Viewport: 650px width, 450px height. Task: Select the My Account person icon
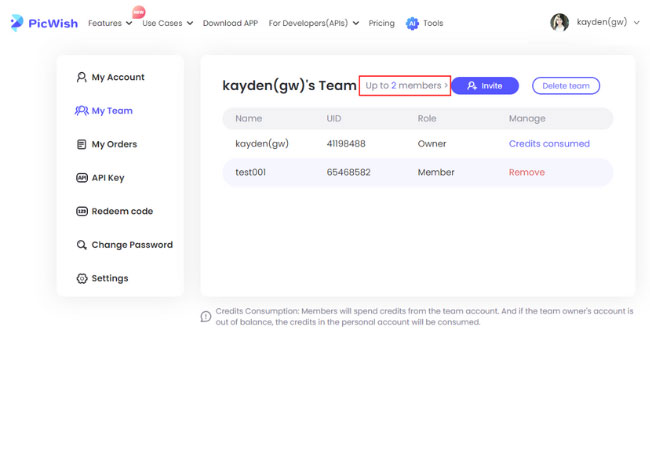coord(82,77)
